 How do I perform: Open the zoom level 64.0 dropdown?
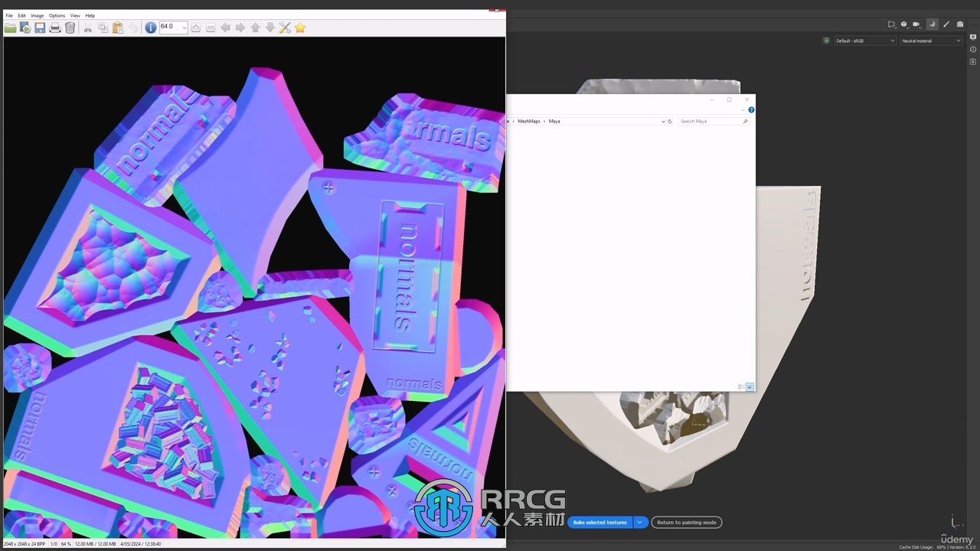[184, 27]
